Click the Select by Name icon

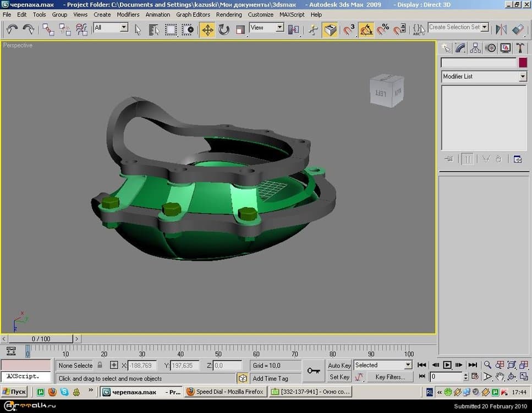(154, 29)
